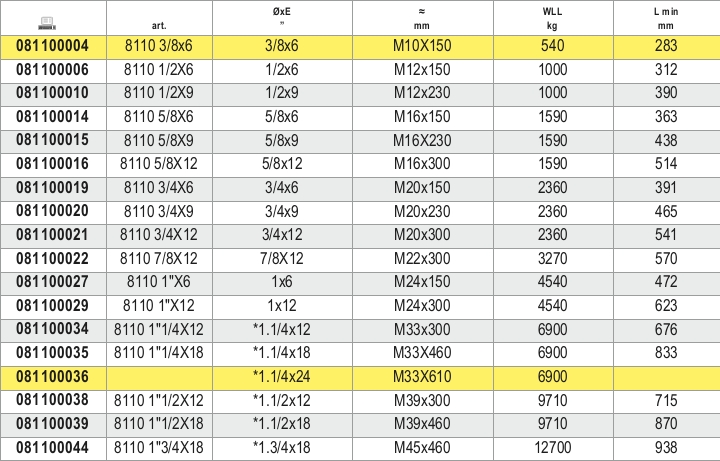Select article 8110 1/2X6 cell
The image size is (720, 461).
[159, 70]
